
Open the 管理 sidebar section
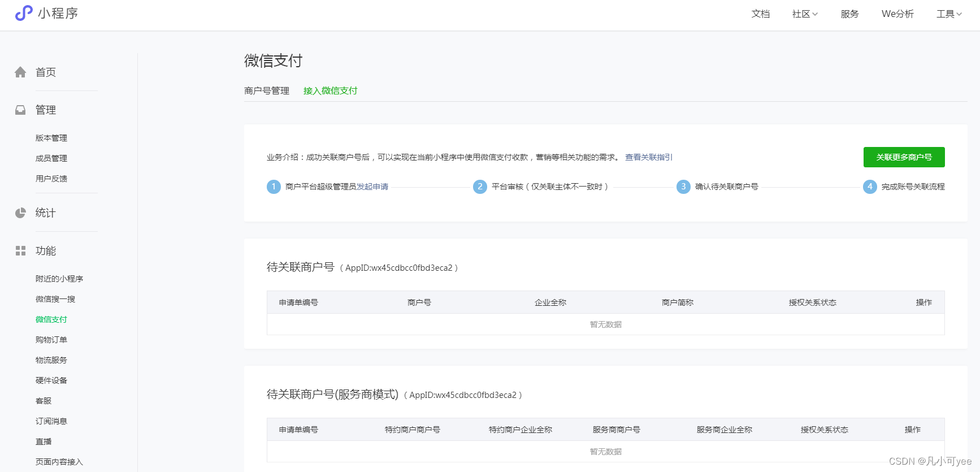point(46,110)
